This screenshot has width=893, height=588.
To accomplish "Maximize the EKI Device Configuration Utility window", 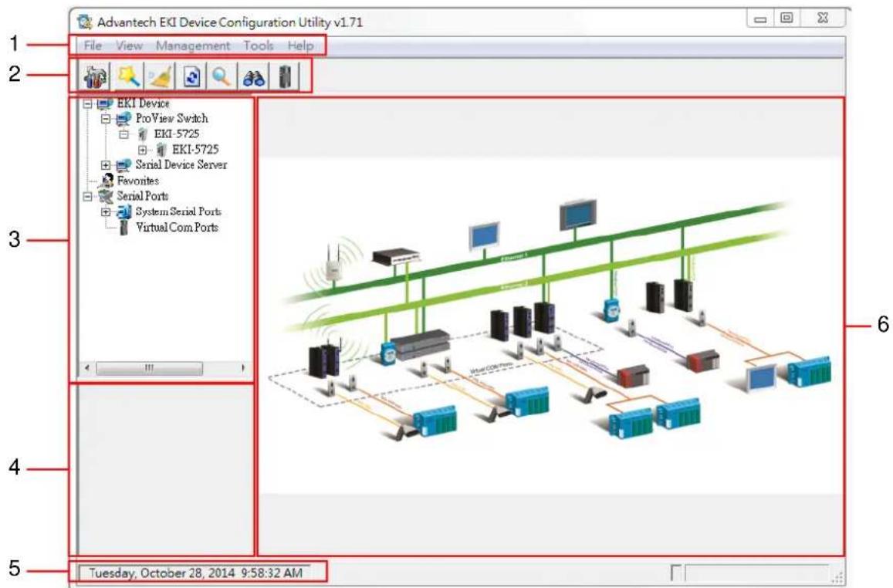I will pyautogui.click(x=786, y=19).
